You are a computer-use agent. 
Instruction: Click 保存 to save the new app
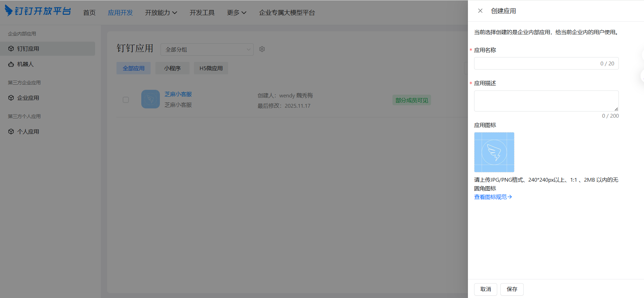[x=512, y=289]
